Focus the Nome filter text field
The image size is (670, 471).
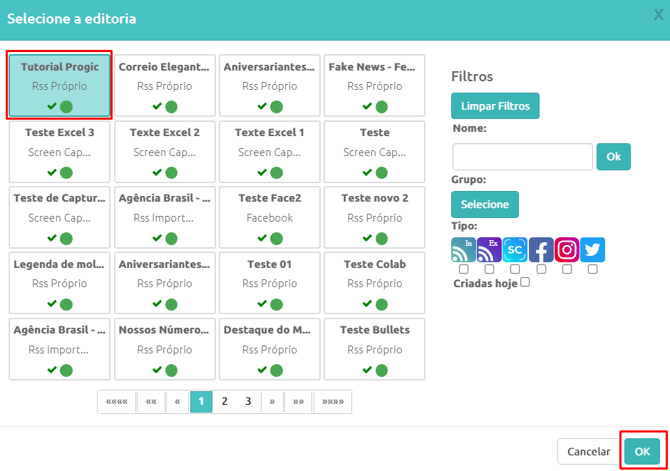(522, 156)
